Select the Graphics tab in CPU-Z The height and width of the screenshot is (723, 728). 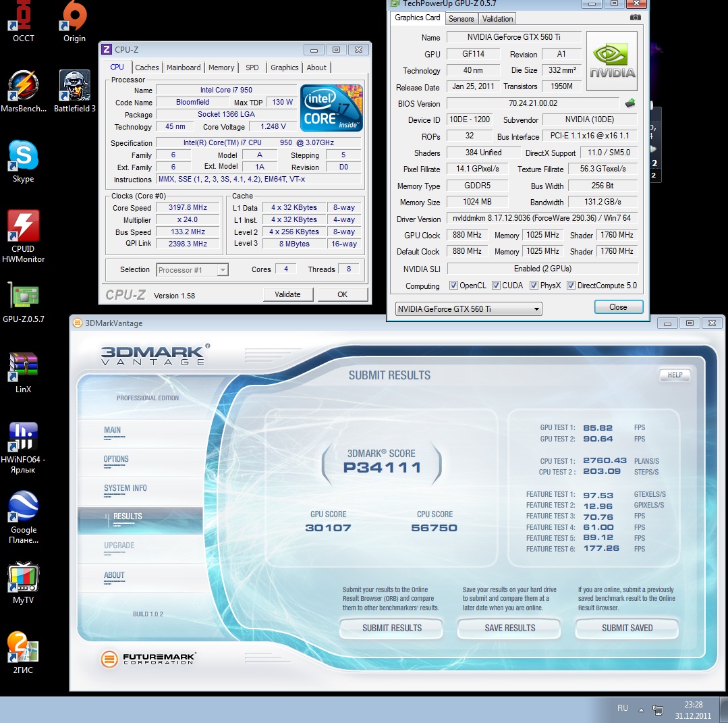[x=284, y=68]
